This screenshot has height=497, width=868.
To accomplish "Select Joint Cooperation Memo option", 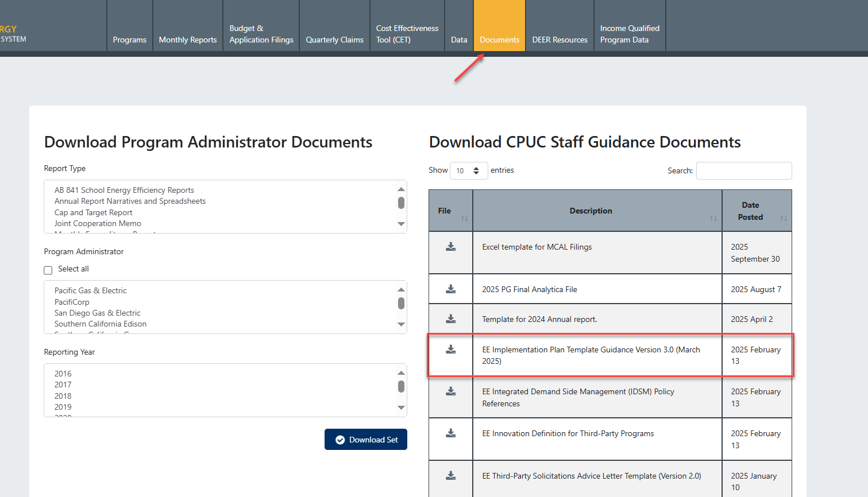I will (x=98, y=223).
